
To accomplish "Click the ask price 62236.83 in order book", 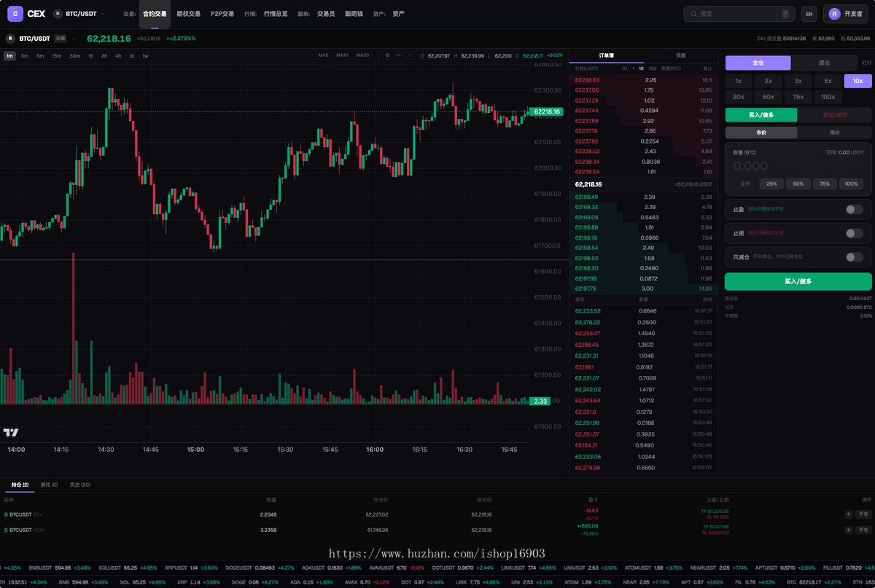I will point(586,79).
